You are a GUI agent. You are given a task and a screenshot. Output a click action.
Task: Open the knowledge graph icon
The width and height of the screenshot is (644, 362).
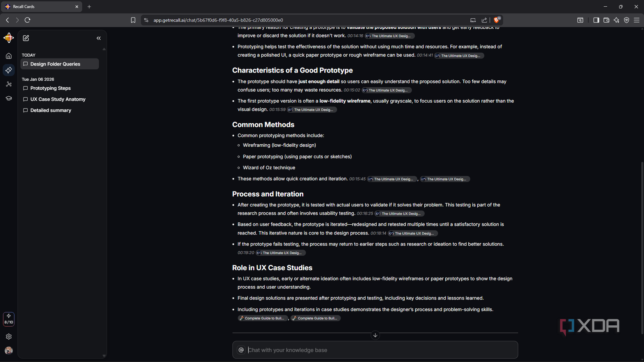[x=9, y=84]
